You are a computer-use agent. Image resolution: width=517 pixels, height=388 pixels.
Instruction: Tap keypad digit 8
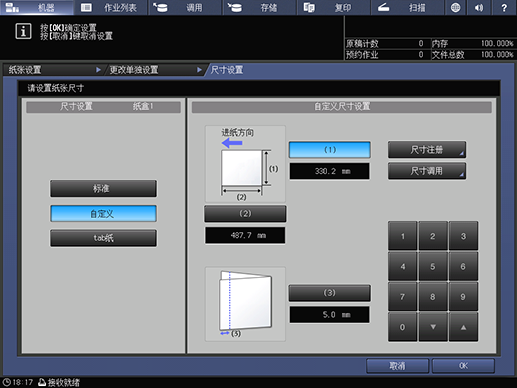[433, 297]
